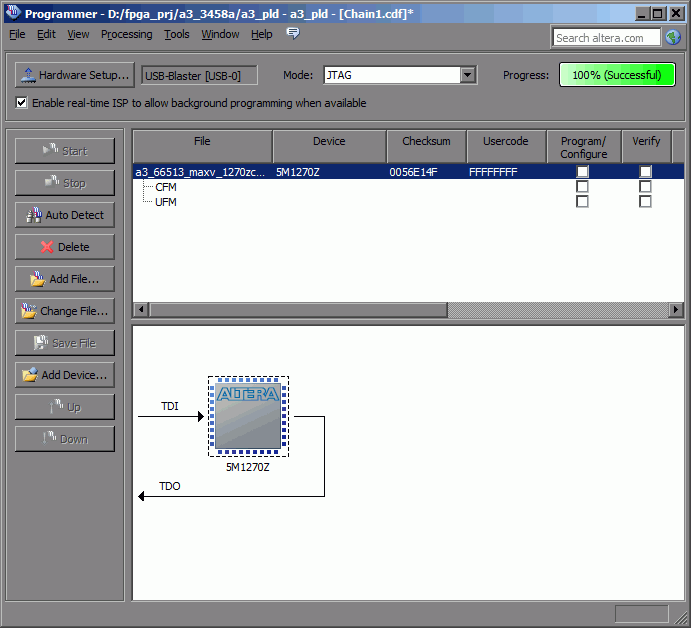The width and height of the screenshot is (691, 628).
Task: Click the altera.com globe search icon
Action: [x=673, y=37]
